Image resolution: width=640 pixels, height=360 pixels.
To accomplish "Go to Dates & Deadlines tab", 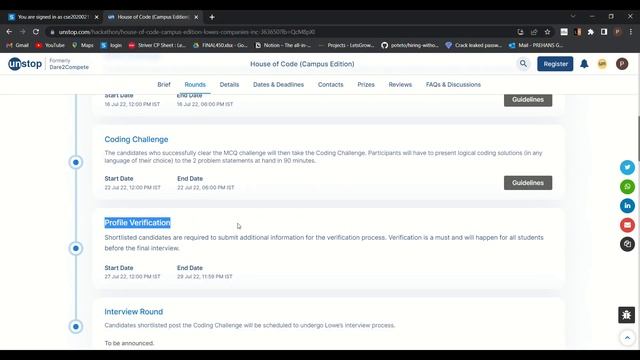I will pos(278,84).
